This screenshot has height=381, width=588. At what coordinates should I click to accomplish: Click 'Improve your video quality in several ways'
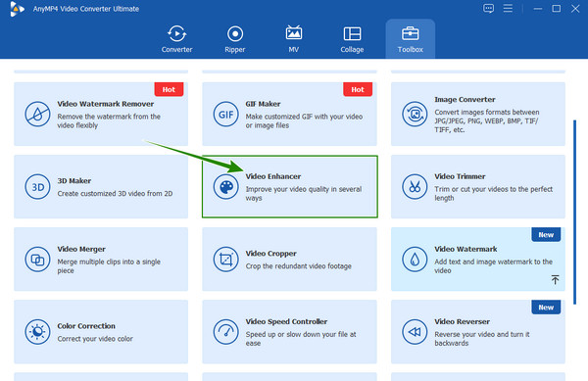pyautogui.click(x=304, y=193)
